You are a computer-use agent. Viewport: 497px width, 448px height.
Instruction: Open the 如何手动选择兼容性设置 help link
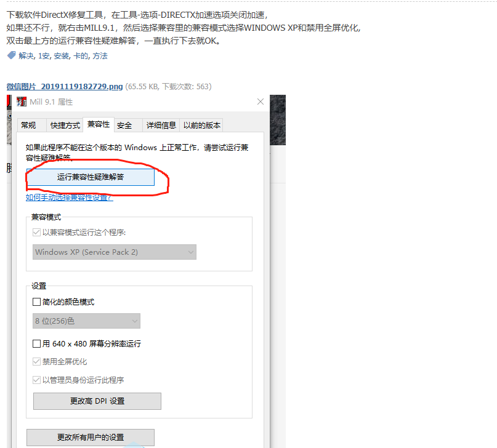click(69, 198)
